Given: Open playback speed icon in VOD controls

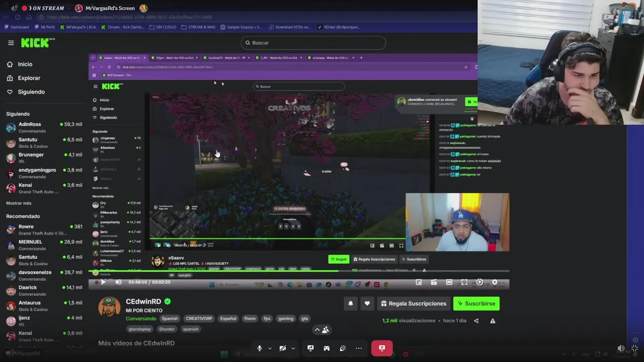Looking at the screenshot, I should pyautogui.click(x=479, y=283).
